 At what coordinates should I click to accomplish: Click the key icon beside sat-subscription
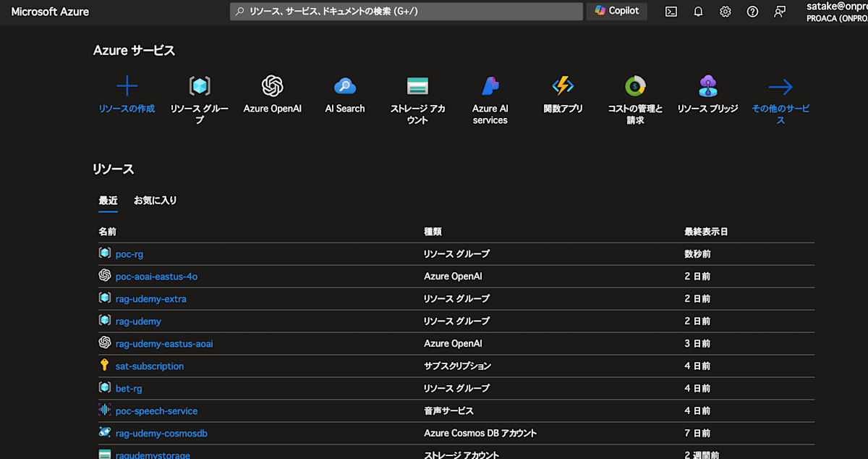coord(105,366)
